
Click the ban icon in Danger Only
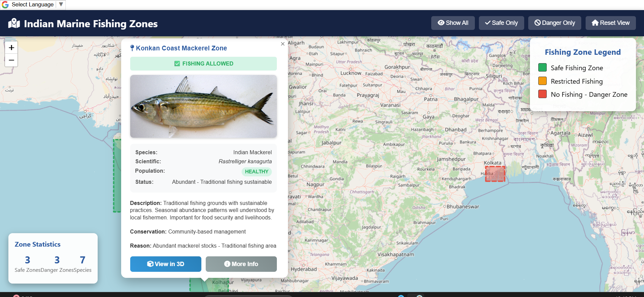[x=537, y=23]
